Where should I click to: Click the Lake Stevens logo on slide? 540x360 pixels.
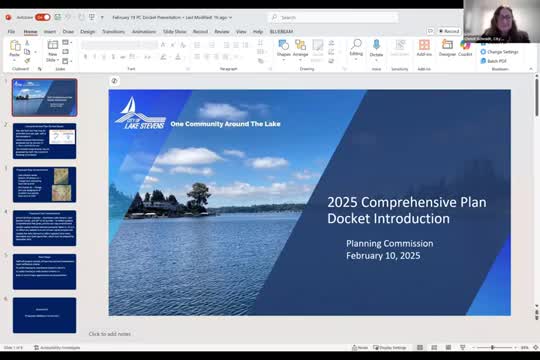[x=141, y=113]
